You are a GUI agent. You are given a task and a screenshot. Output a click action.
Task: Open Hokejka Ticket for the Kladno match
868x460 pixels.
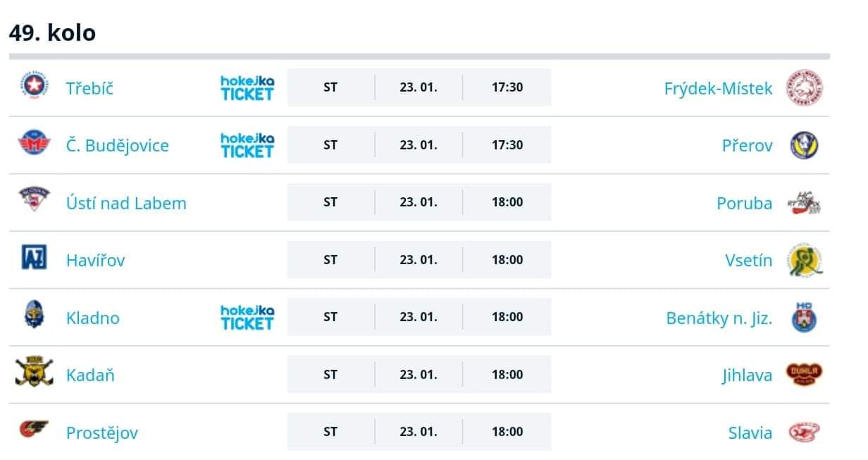[247, 317]
